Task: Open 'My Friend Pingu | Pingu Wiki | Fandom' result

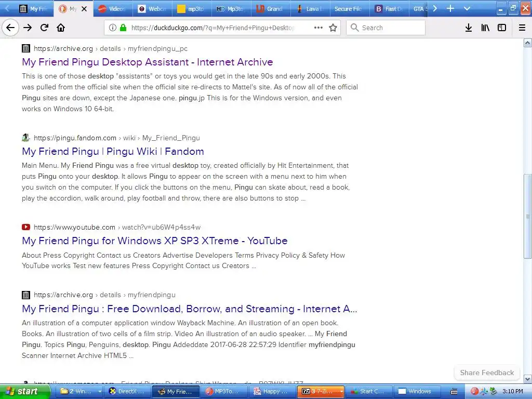Action: pos(113,151)
